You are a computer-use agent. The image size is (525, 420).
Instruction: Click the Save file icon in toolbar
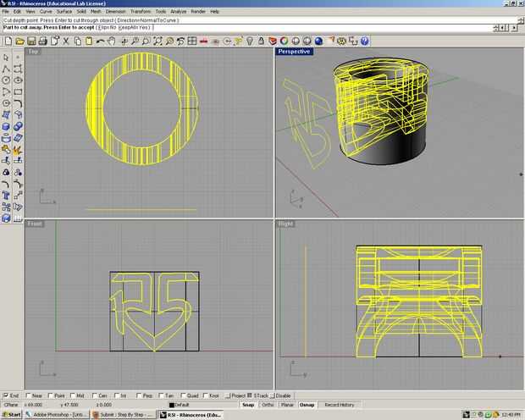click(x=30, y=41)
